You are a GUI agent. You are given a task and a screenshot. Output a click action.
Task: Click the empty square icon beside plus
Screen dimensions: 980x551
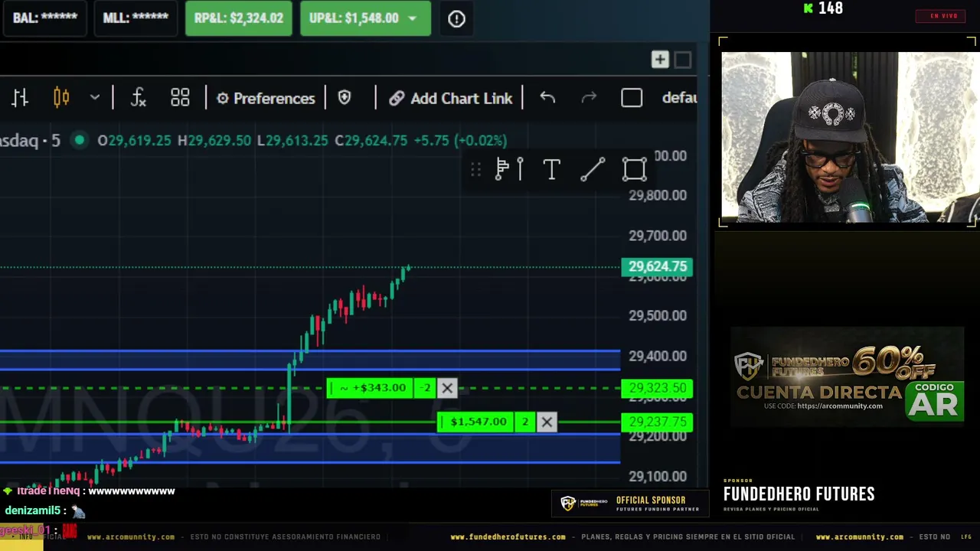(x=683, y=60)
